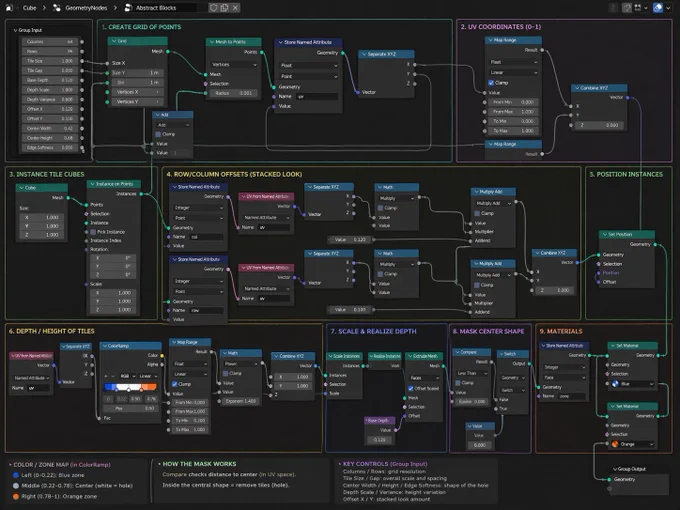Select the Realize Instances node header
Image resolution: width=680 pixels, height=510 pixels.
385,356
